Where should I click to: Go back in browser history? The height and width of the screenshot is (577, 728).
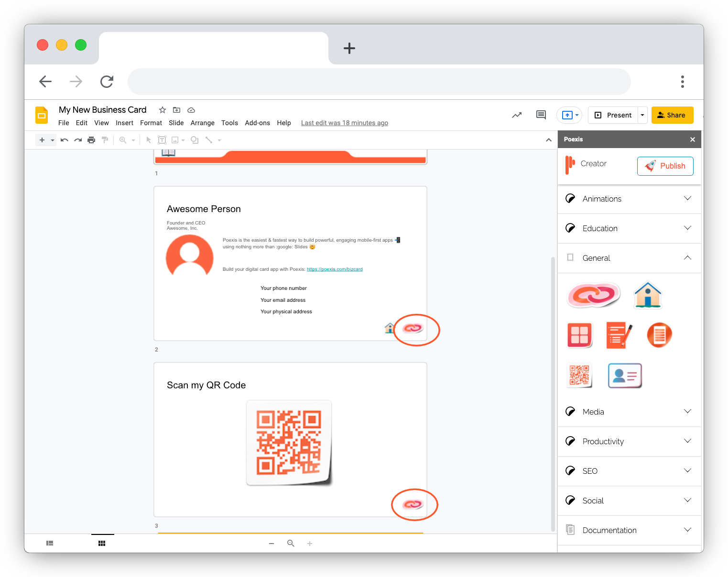(x=45, y=82)
